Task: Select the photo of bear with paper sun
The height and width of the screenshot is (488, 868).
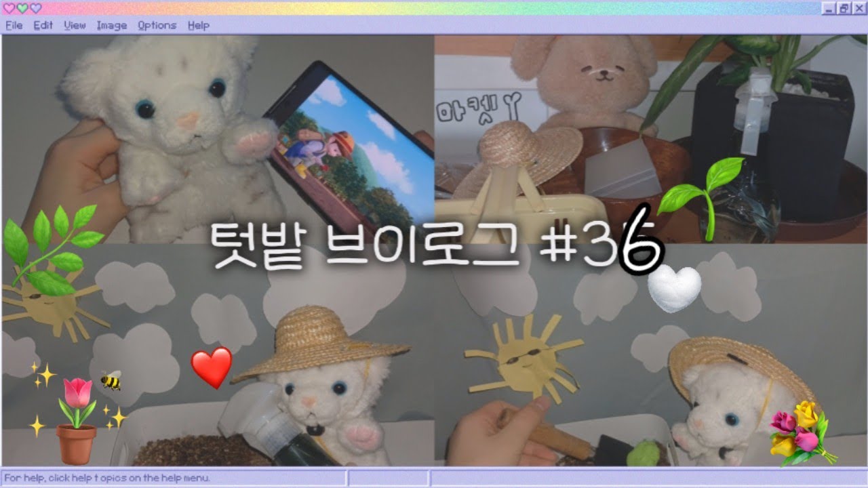Action: point(650,354)
